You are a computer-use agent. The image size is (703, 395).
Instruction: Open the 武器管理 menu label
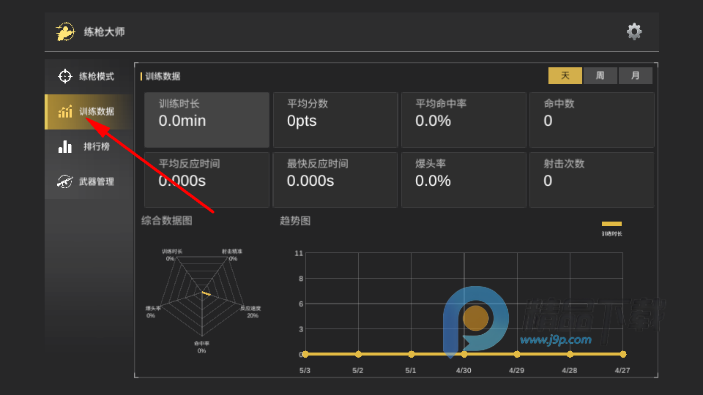click(x=96, y=182)
